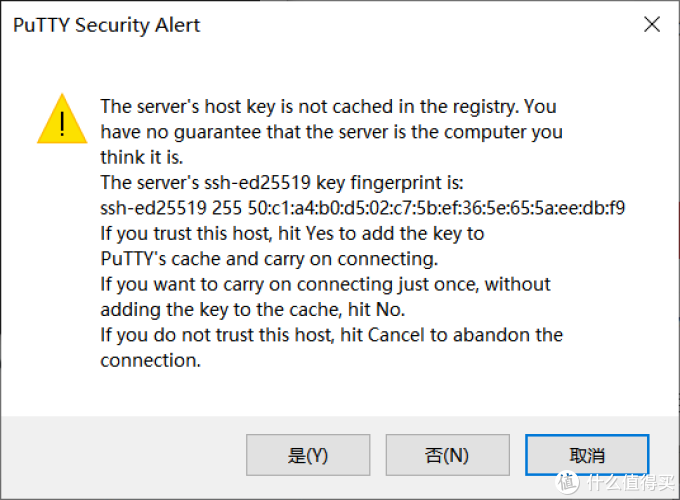
Task: Click the 'If you trust this host' line
Action: coord(292,234)
